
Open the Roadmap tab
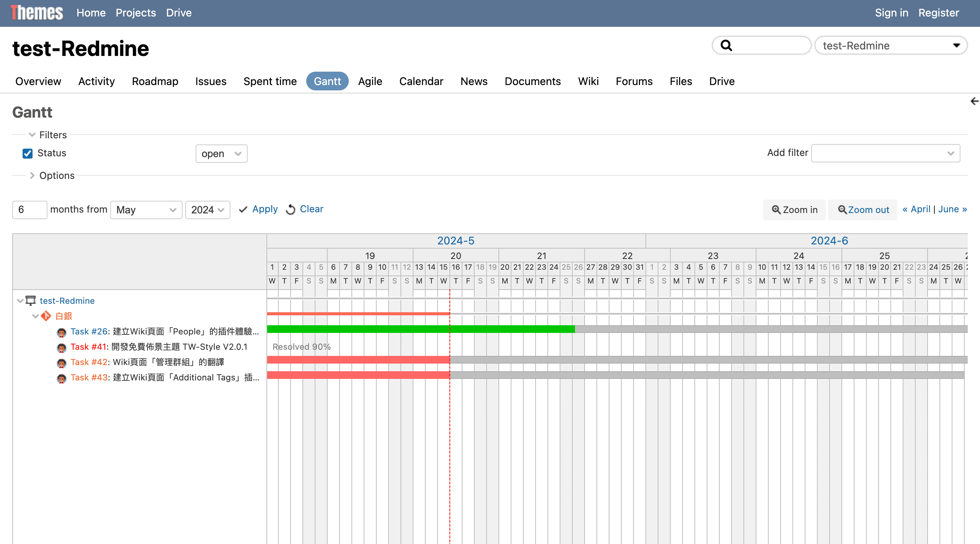155,81
